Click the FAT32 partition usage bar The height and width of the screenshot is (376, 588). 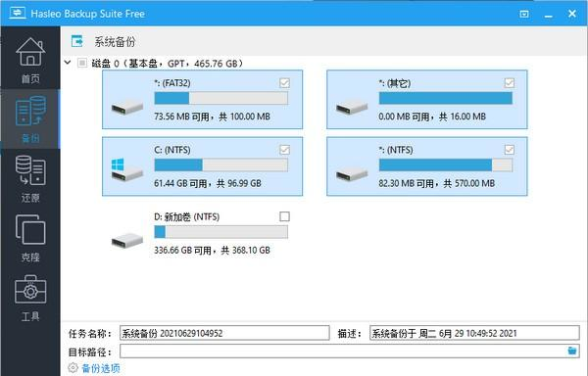[x=220, y=99]
